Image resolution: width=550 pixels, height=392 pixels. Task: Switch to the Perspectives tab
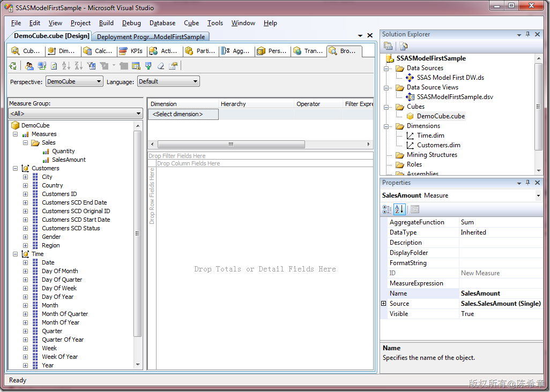(272, 51)
